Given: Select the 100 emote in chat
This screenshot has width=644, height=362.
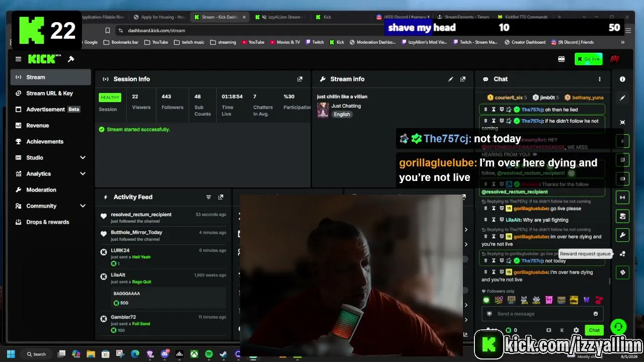Looking at the screenshot, I should click(x=499, y=300).
